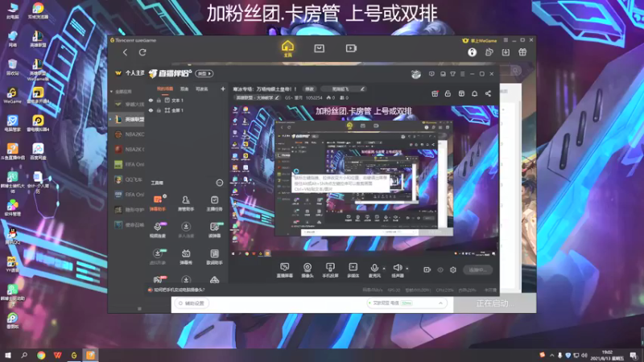Open 弹幕秀 tool

(186, 257)
